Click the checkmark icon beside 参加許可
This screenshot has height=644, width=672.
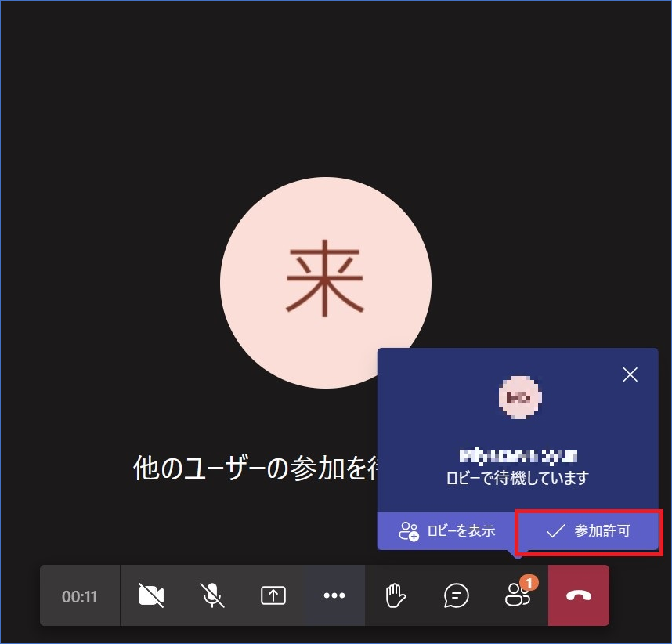click(x=555, y=531)
